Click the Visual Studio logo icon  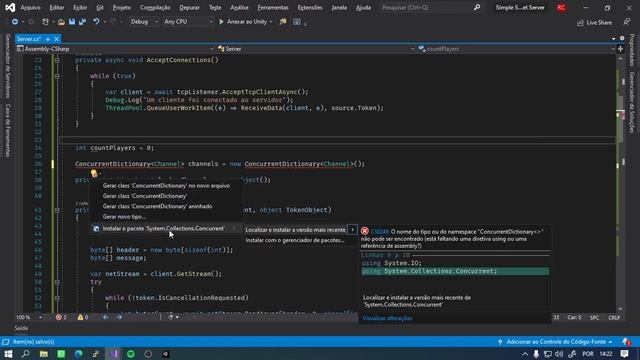point(10,7)
